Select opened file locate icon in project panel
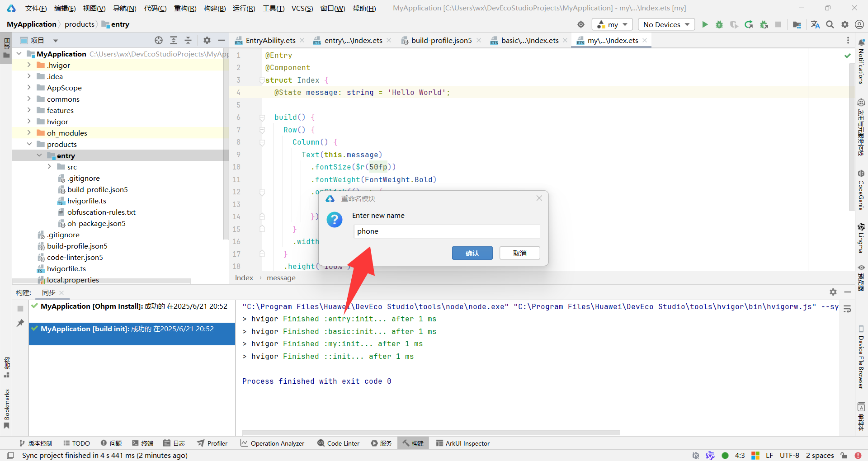868x461 pixels. (x=159, y=40)
